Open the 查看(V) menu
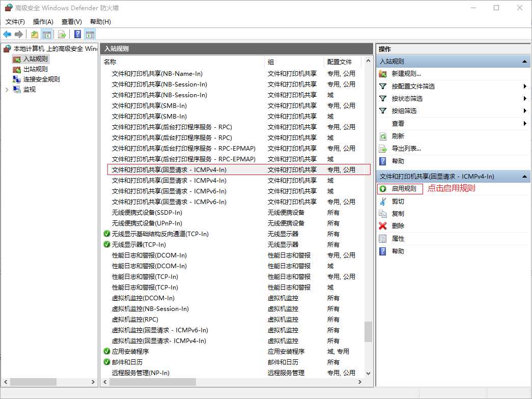Image resolution: width=532 pixels, height=399 pixels. [x=72, y=22]
